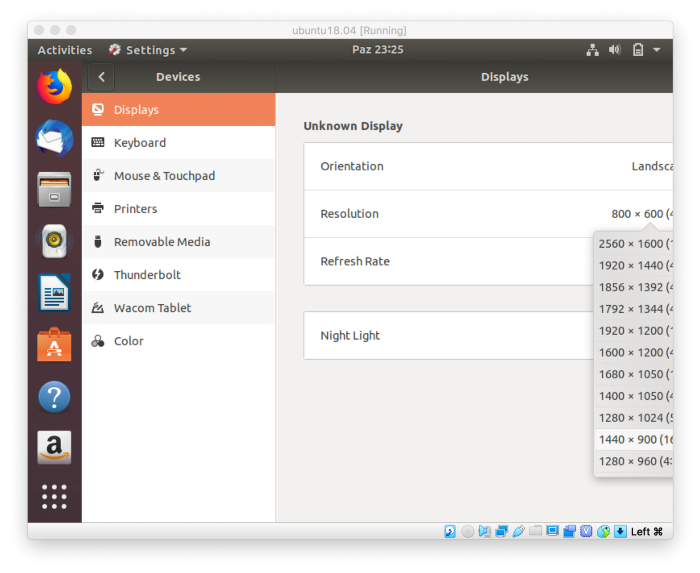This screenshot has width=700, height=573.
Task: Click the VirtualBox virtualization V icon
Action: coord(586,531)
